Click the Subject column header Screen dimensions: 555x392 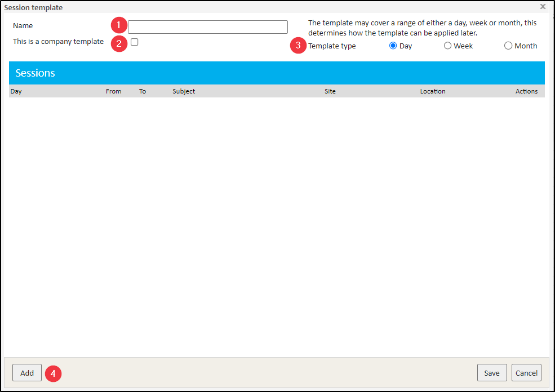coord(184,91)
